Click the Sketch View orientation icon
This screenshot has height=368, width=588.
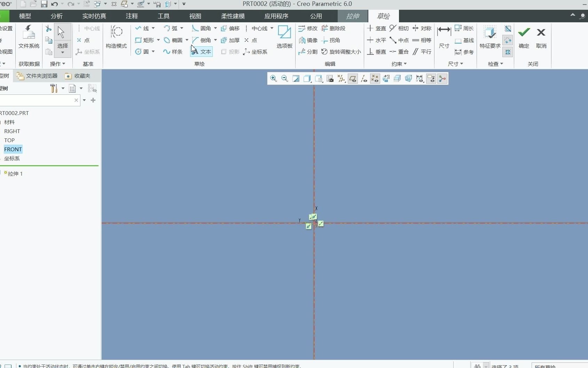[x=386, y=79]
